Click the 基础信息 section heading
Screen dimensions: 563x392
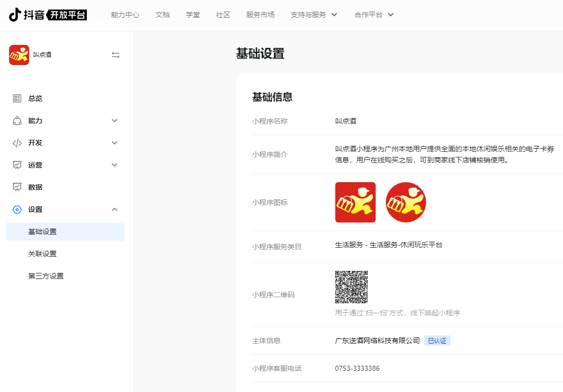pyautogui.click(x=272, y=97)
